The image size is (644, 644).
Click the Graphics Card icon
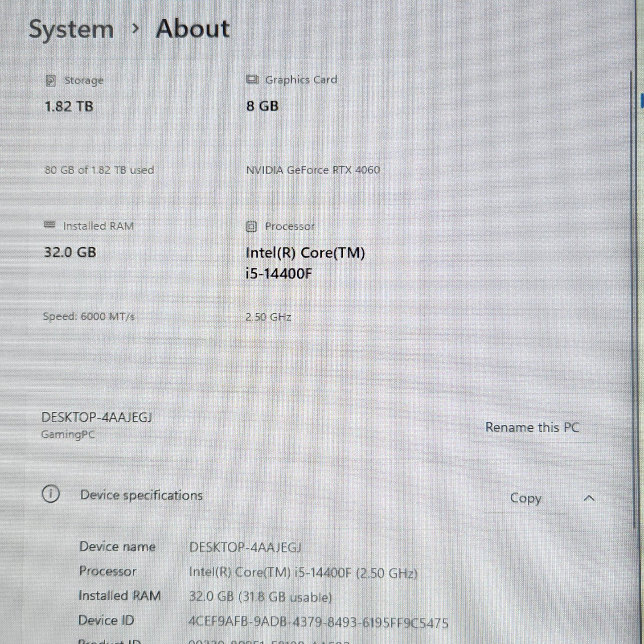tap(252, 79)
